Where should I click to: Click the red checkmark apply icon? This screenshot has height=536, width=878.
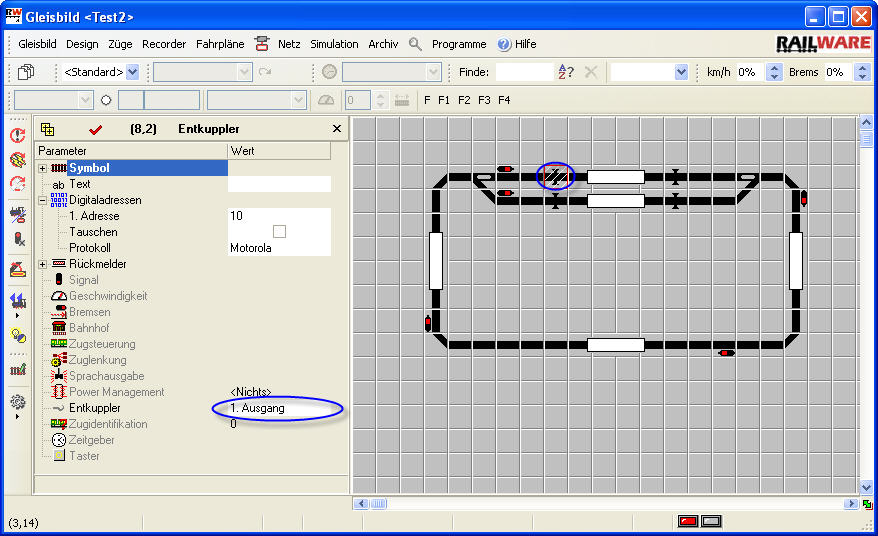pos(95,130)
